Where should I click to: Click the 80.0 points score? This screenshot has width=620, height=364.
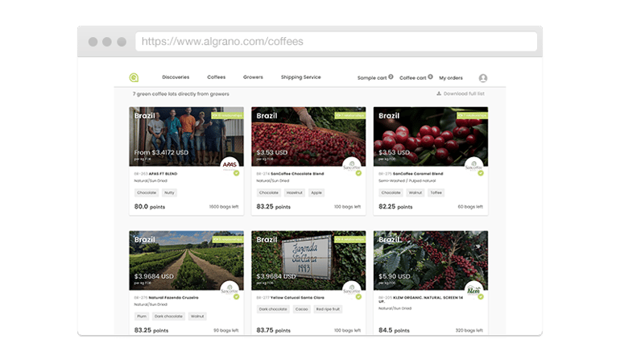150,206
